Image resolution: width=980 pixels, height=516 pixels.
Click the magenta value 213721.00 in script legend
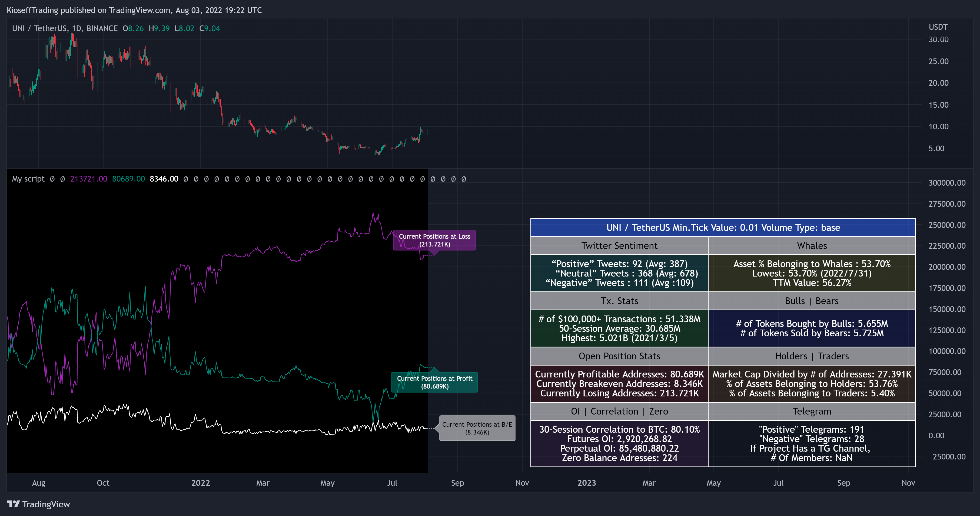pyautogui.click(x=89, y=179)
